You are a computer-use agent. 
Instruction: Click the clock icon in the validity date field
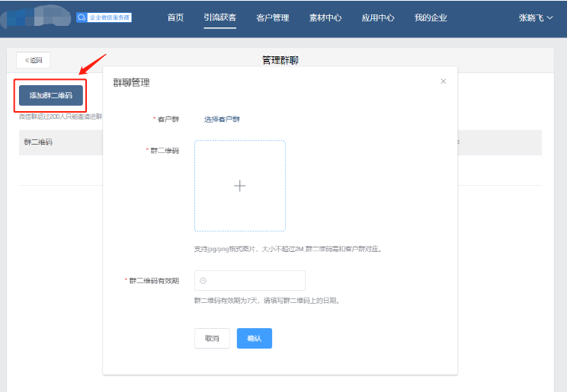[x=203, y=281]
